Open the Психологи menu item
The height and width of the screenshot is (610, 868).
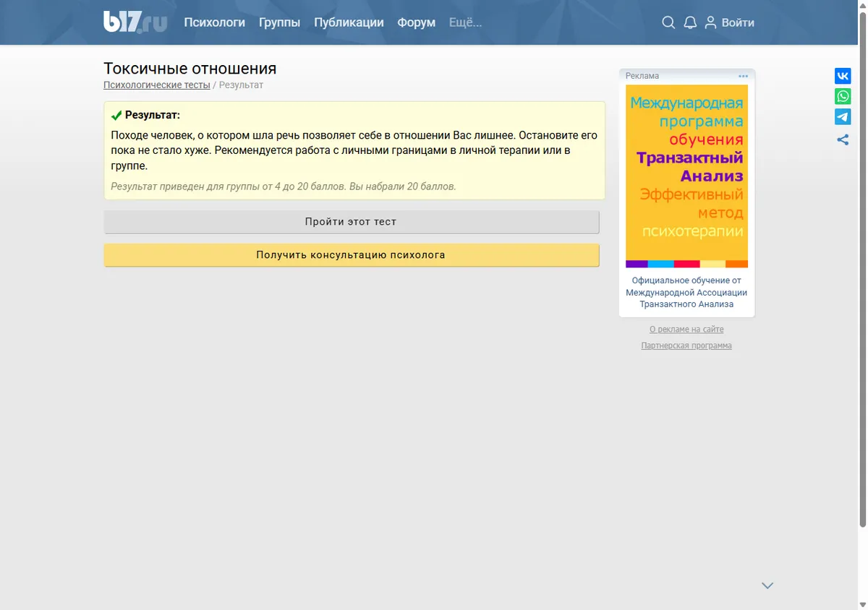tap(214, 22)
